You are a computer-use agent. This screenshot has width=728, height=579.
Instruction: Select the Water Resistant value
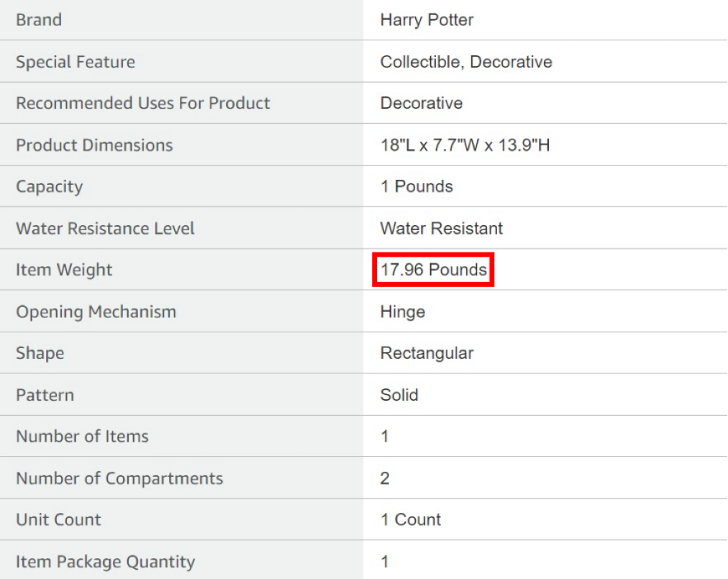pos(442,228)
